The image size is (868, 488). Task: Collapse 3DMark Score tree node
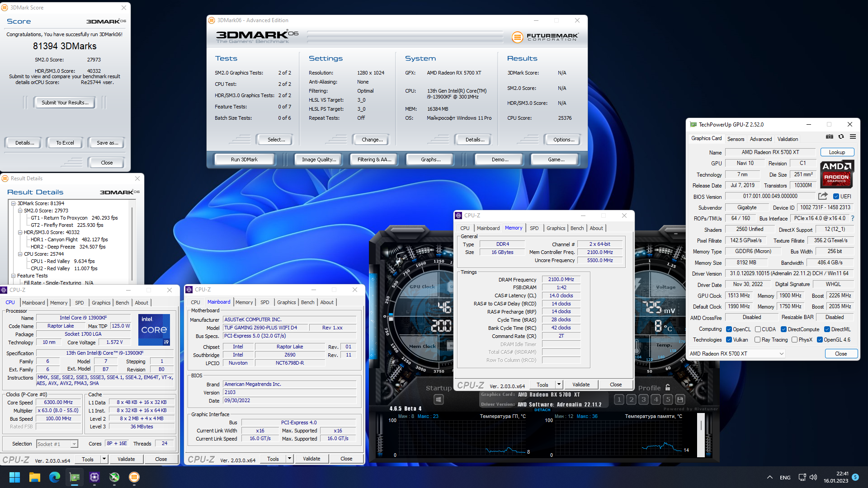pyautogui.click(x=13, y=203)
